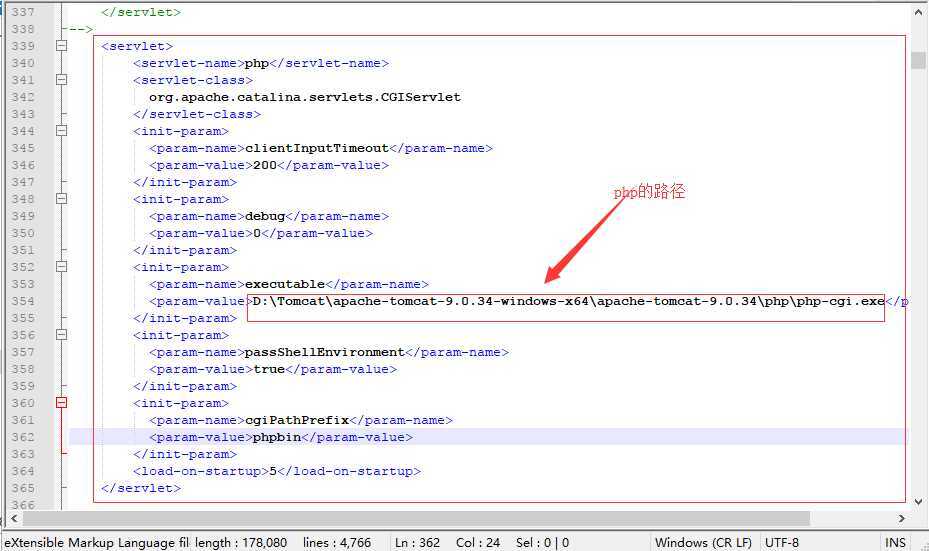The width and height of the screenshot is (929, 551).
Task: Click the horizontal scrollbar left arrow
Action: [x=14, y=518]
